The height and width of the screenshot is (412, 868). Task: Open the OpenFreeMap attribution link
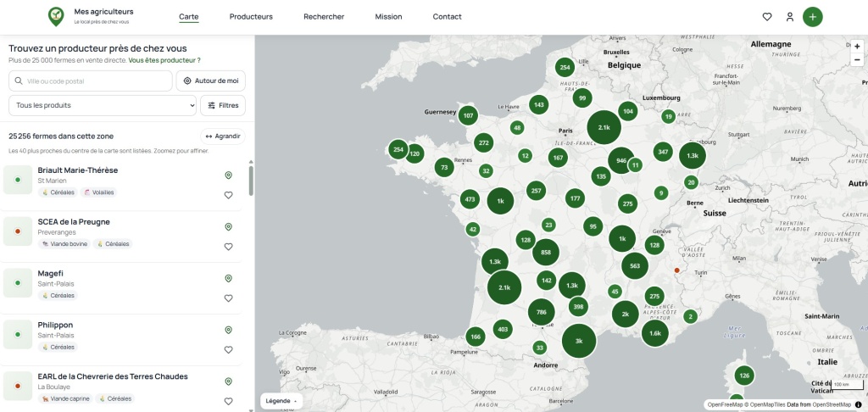[x=725, y=405]
